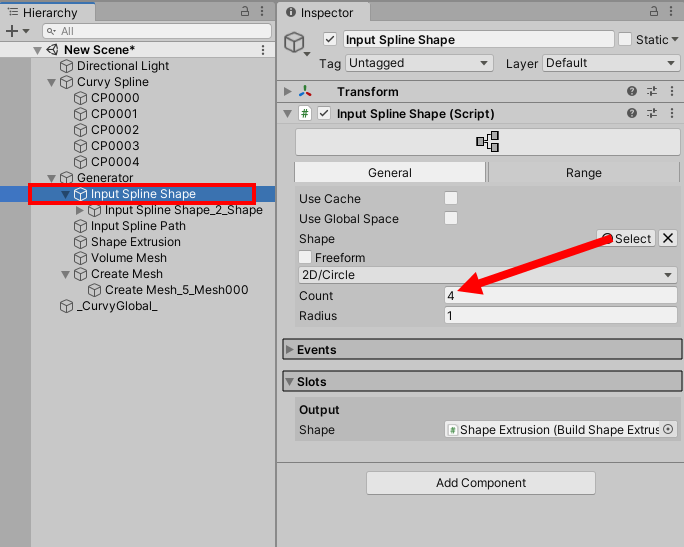Open Input Spline Shape script help
The height and width of the screenshot is (547, 684).
632,113
